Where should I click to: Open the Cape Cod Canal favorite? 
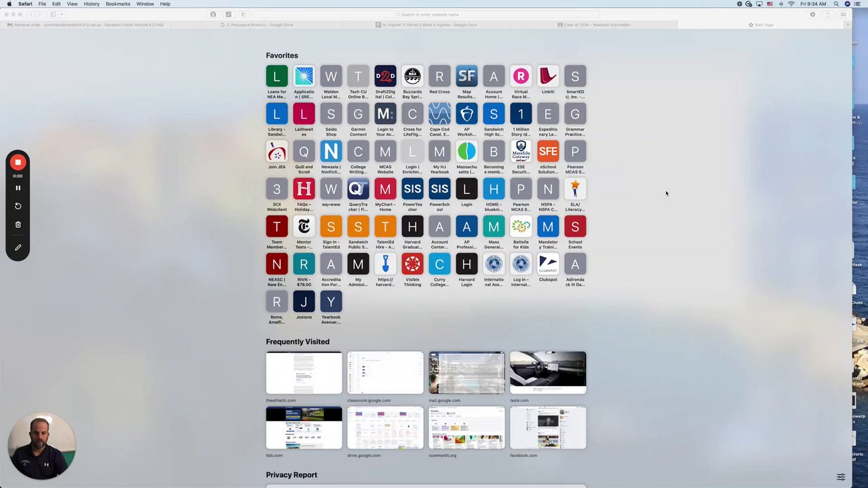(x=439, y=114)
